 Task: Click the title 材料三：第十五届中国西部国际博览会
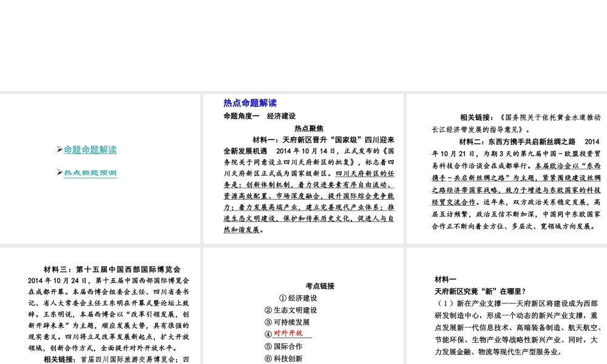tap(112, 269)
